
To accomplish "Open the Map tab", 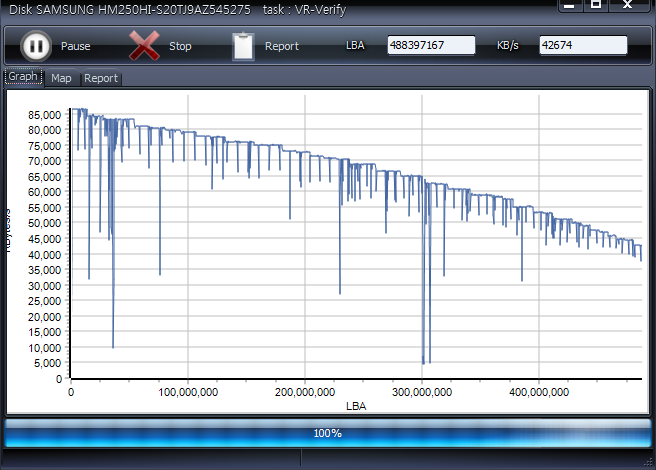I will pyautogui.click(x=62, y=78).
